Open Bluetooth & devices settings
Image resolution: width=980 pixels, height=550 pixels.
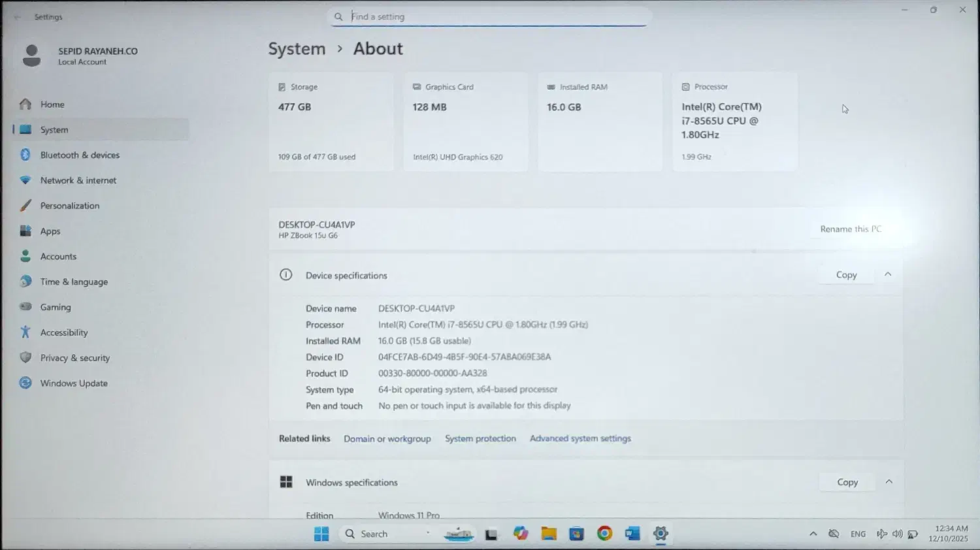[x=80, y=155]
